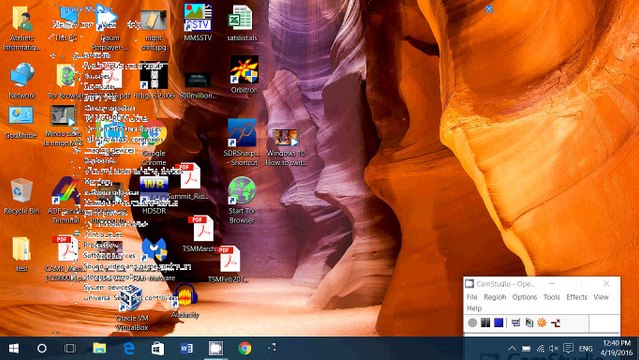
Task: Select the GodMode desktop icon
Action: [x=20, y=122]
